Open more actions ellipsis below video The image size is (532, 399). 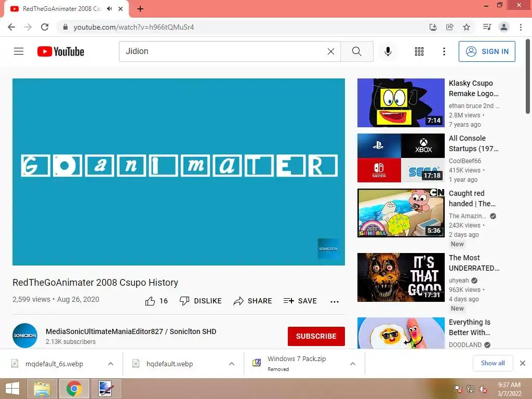coord(335,302)
